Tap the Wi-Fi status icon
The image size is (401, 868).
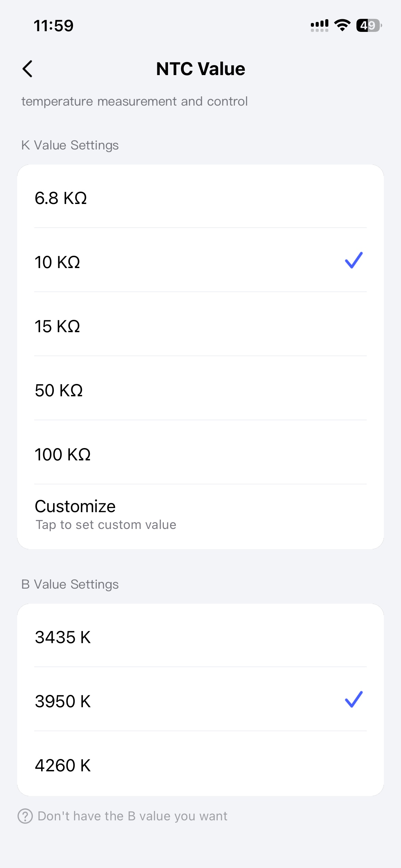coord(342,25)
